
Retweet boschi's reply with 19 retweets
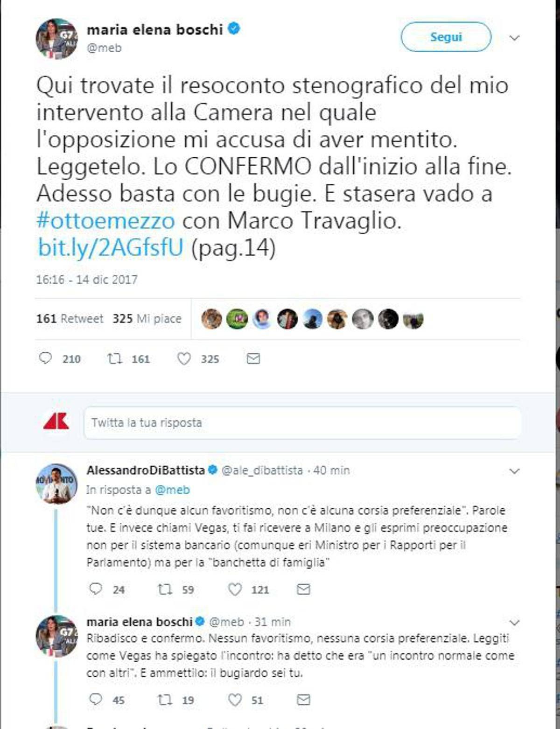coord(165,700)
